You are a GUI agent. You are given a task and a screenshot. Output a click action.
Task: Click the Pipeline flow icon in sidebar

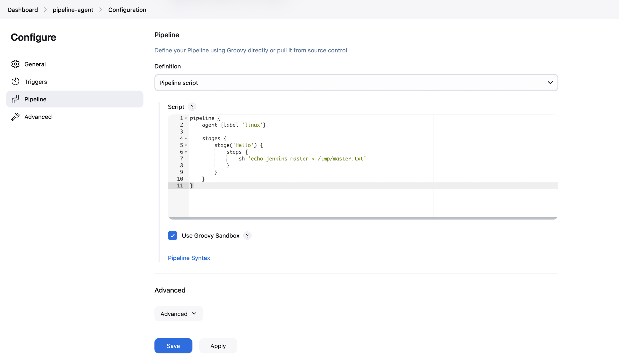click(x=15, y=99)
